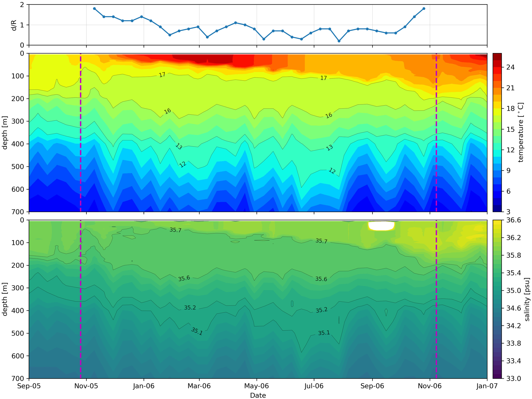Screen dimensions: 532x399
Task: Click the salinity colorbar's yellow top end
Action: click(497, 222)
